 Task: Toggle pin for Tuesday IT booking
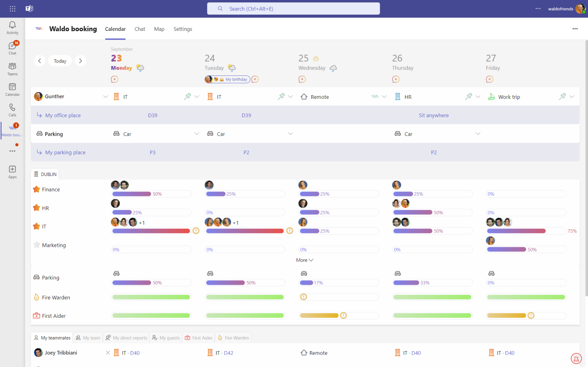(x=281, y=96)
